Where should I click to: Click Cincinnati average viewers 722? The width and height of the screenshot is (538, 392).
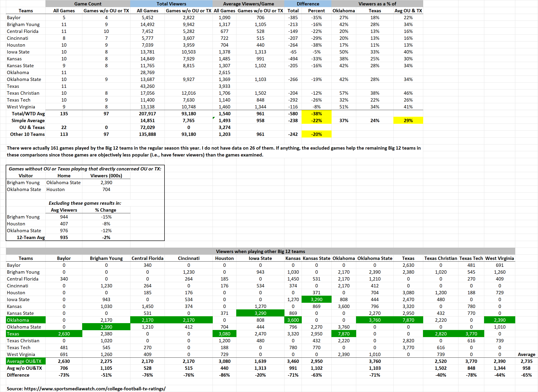tap(224, 38)
